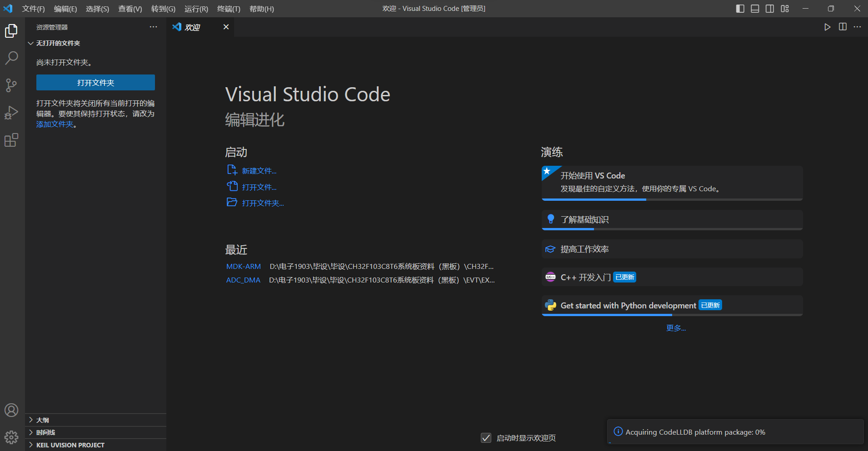
Task: Click the 已更新 badge beside C++ 开发入门
Action: tap(624, 277)
